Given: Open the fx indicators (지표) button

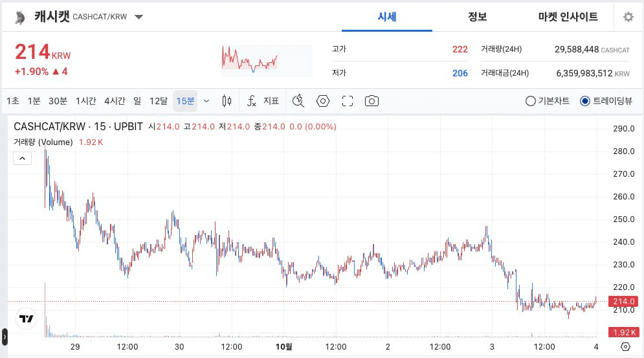Looking at the screenshot, I should pyautogui.click(x=263, y=101).
